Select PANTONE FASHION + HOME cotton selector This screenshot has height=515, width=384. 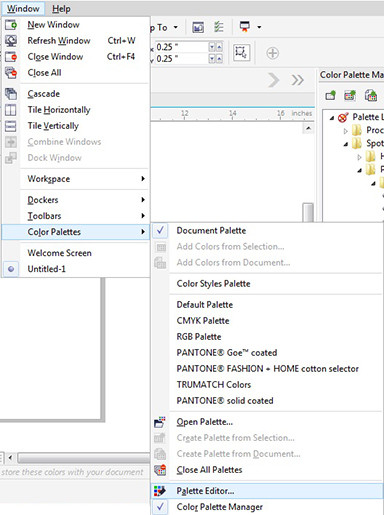(267, 369)
